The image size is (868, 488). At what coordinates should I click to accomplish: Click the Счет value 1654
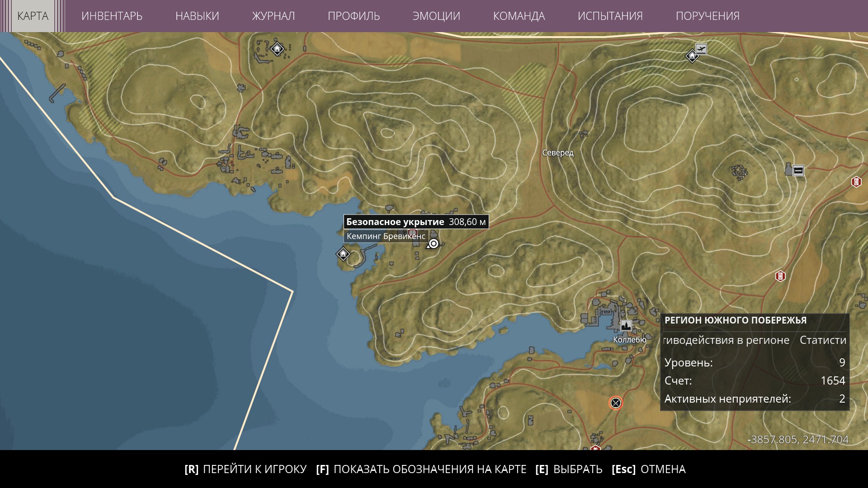(x=833, y=380)
